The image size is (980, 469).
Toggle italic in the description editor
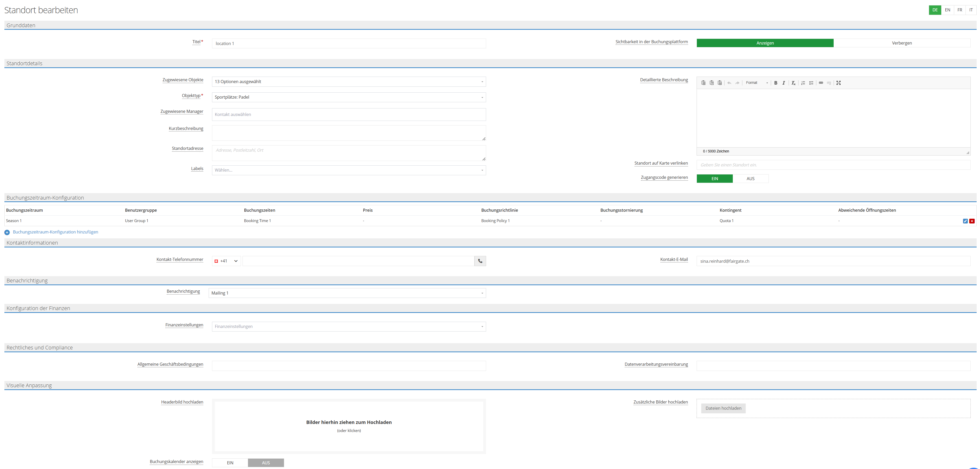click(784, 83)
